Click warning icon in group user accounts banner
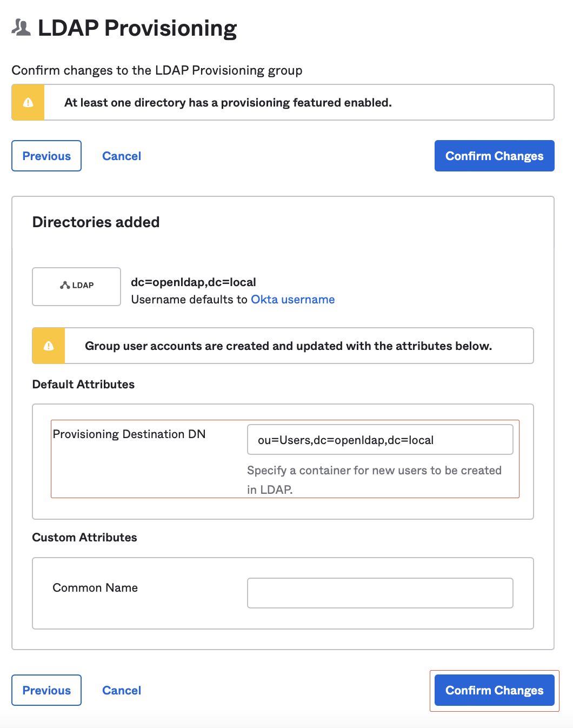573x728 pixels. click(x=49, y=346)
